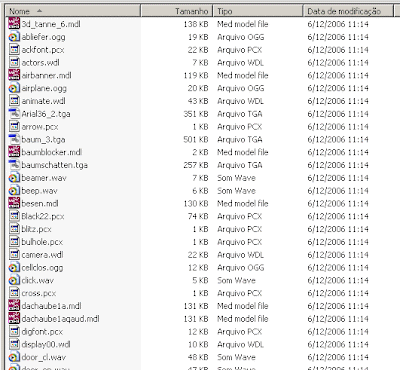Select the abliefer.ogg audio file icon
400x370 pixels.
[x=14, y=37]
